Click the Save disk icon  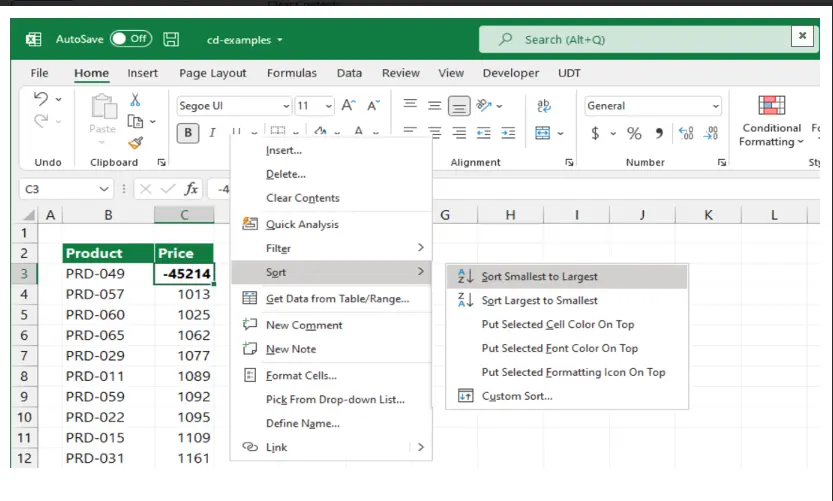click(x=171, y=39)
